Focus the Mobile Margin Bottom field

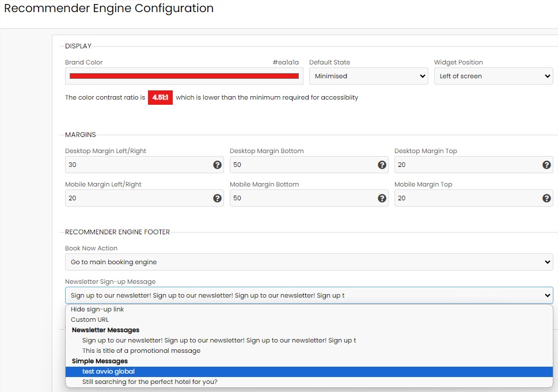coord(309,198)
